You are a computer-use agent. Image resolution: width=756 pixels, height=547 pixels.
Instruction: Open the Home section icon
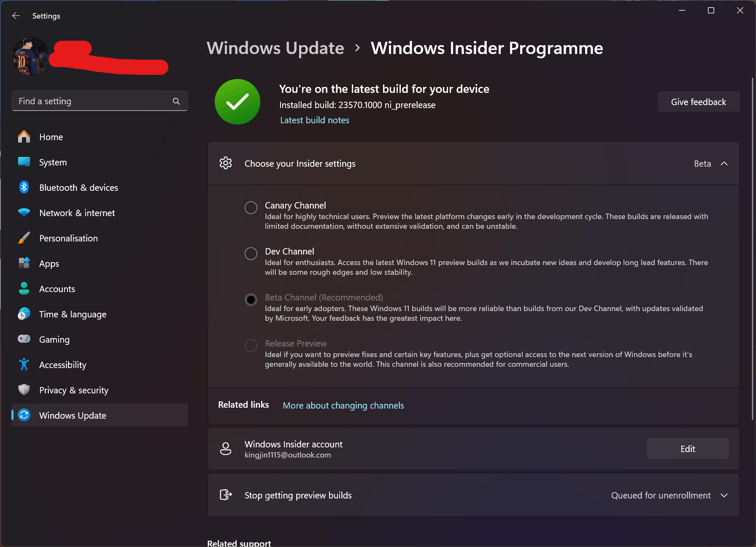click(24, 137)
